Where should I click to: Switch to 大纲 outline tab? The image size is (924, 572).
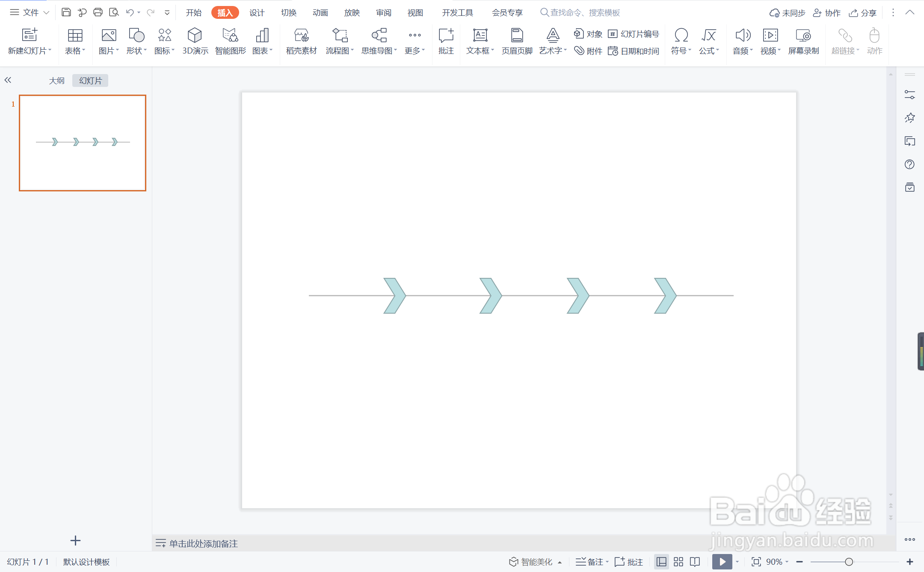coord(56,80)
